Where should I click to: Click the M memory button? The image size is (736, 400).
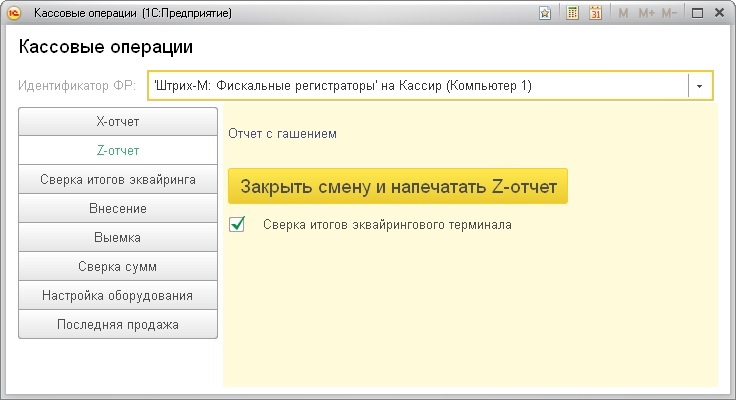coord(624,13)
